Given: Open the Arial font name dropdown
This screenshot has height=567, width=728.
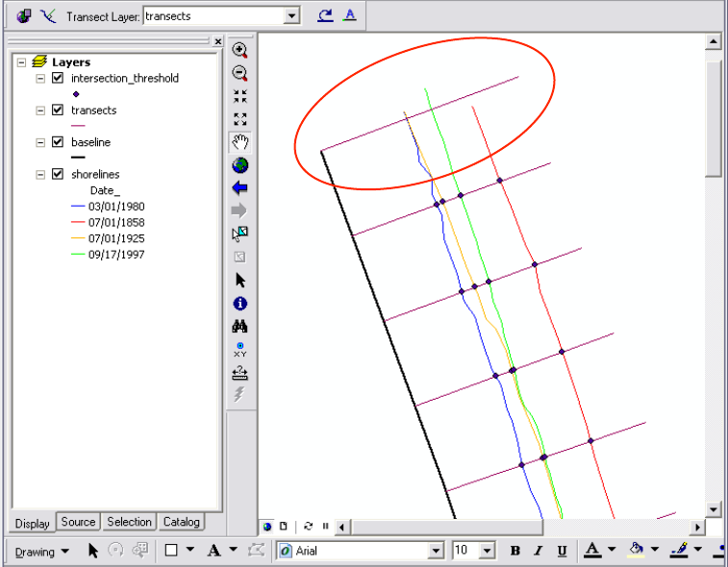Looking at the screenshot, I should (x=437, y=551).
